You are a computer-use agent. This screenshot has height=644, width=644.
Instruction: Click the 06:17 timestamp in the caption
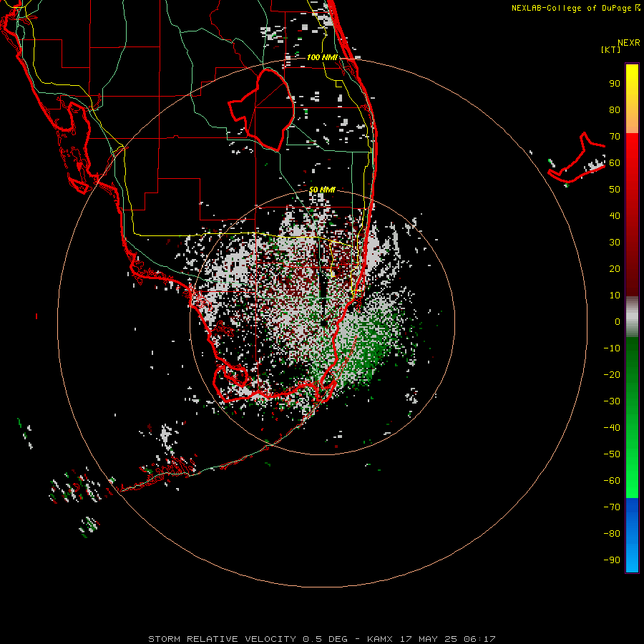click(479, 639)
